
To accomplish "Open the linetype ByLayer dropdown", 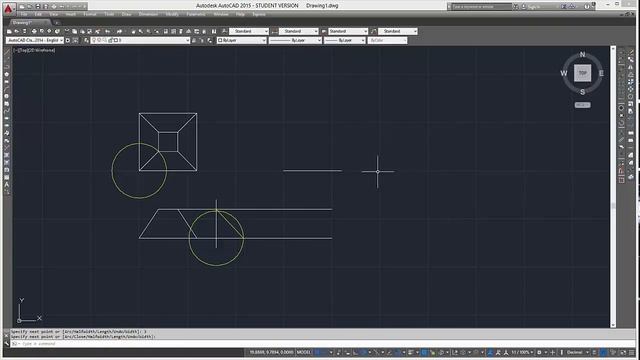I will 296,40.
